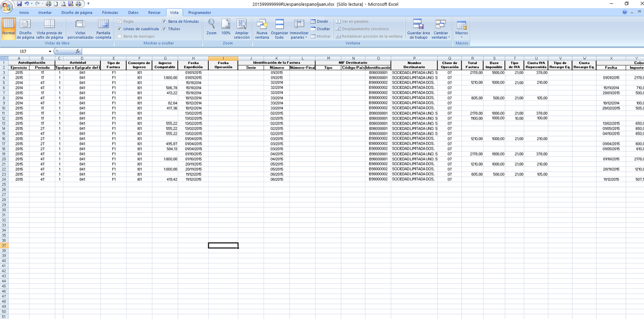Open Vistas personalizadas
The height and width of the screenshot is (319, 644).
[x=80, y=28]
